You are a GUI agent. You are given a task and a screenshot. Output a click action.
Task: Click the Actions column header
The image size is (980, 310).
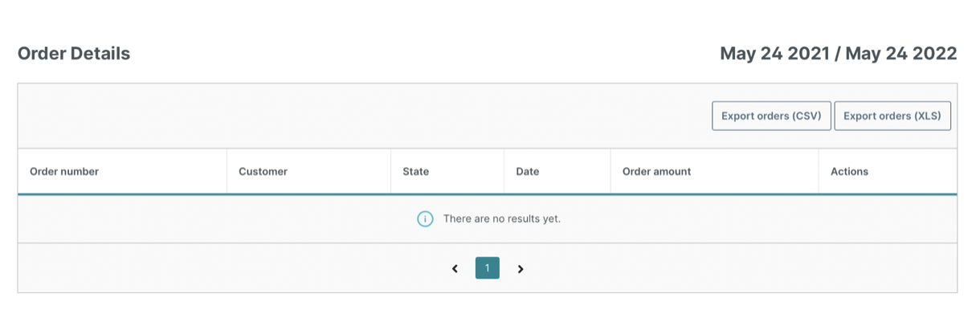[849, 171]
